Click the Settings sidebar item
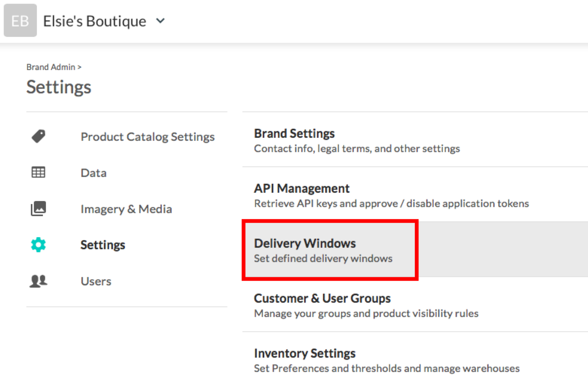 click(103, 244)
